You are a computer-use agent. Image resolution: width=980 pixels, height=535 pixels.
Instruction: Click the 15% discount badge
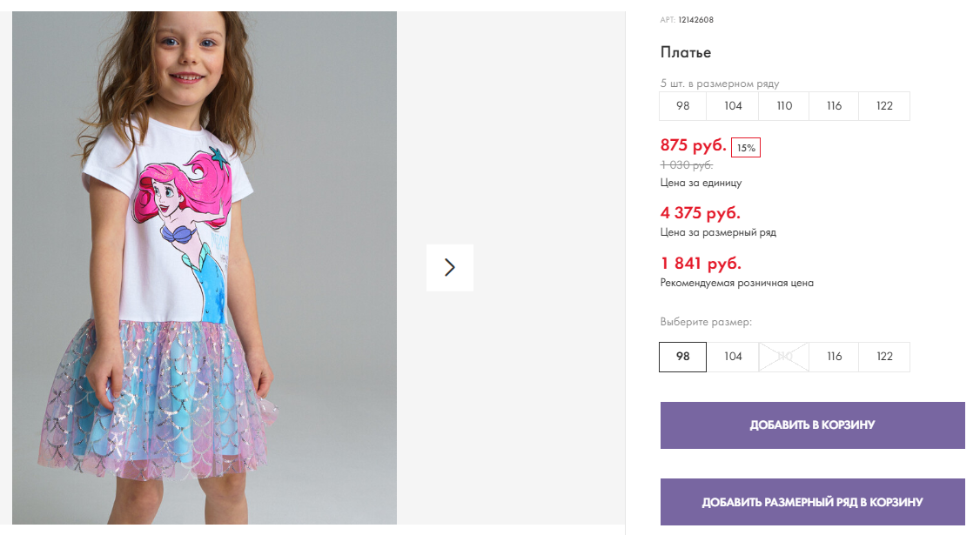(x=746, y=148)
